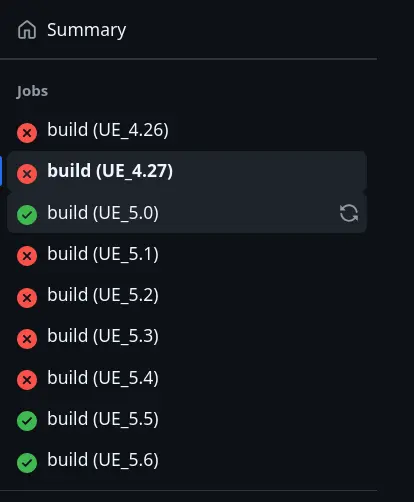Screen dimensions: 414x502
Task: Click the failed status icon for UE_5.4
Action: (27, 380)
